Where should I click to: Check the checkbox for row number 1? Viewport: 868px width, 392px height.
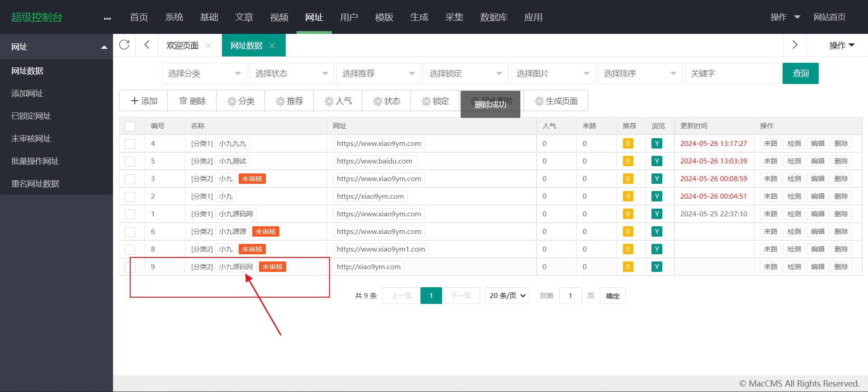130,215
